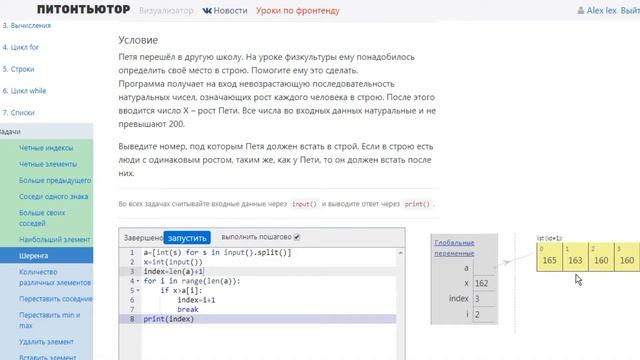Click code line print(index)
Screen dimensions: 640x360
169,319
